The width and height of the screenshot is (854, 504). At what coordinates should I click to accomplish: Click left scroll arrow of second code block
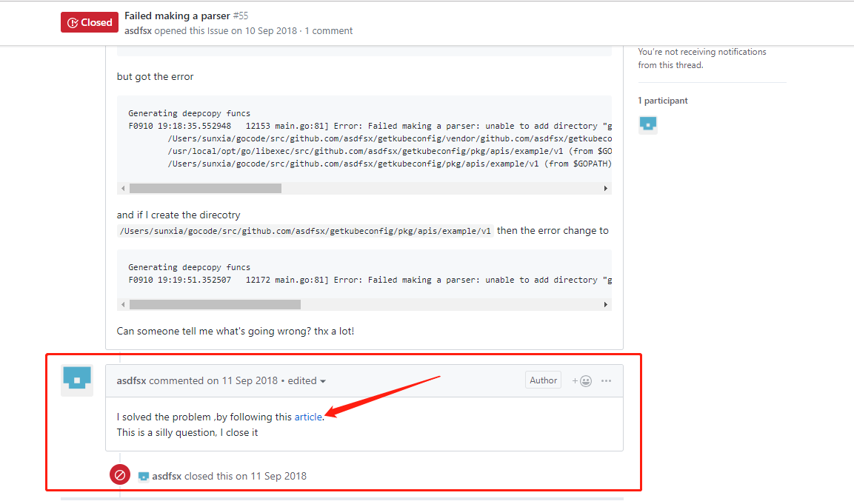(123, 305)
